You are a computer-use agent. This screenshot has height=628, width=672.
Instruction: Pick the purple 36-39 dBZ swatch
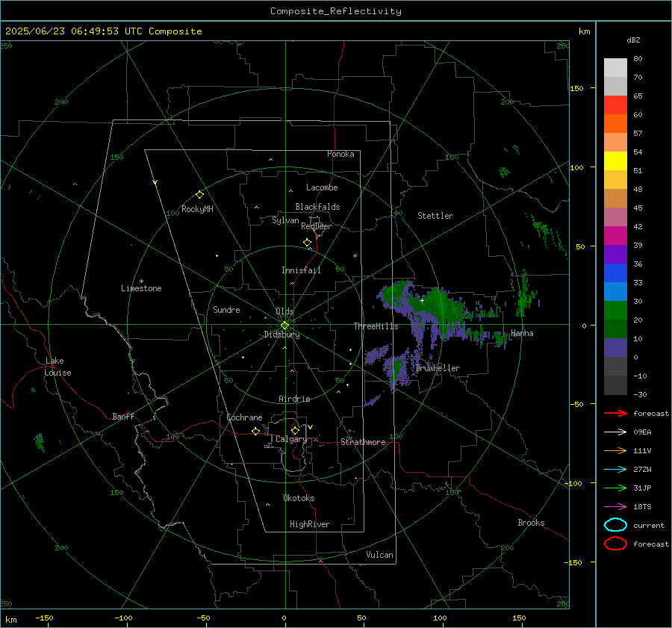click(615, 254)
